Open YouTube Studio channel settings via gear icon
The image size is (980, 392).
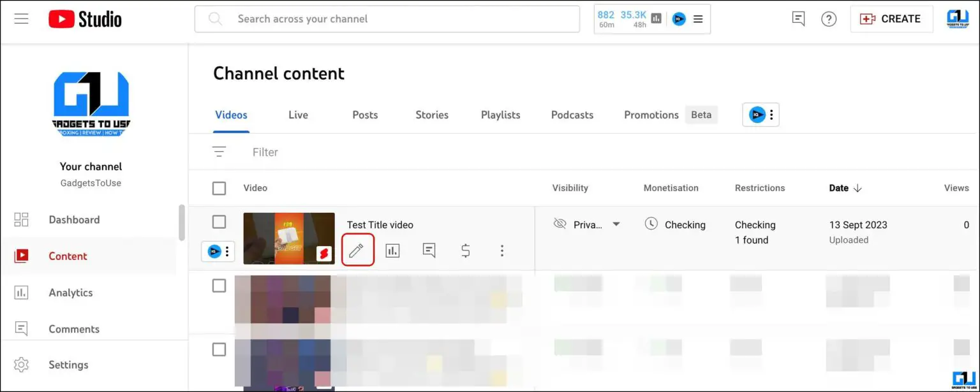(x=22, y=365)
